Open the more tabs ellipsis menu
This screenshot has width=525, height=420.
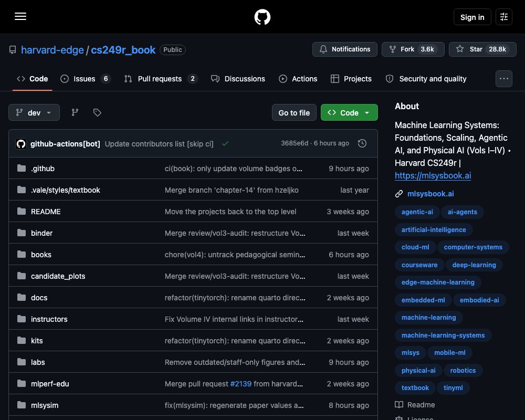(x=504, y=79)
